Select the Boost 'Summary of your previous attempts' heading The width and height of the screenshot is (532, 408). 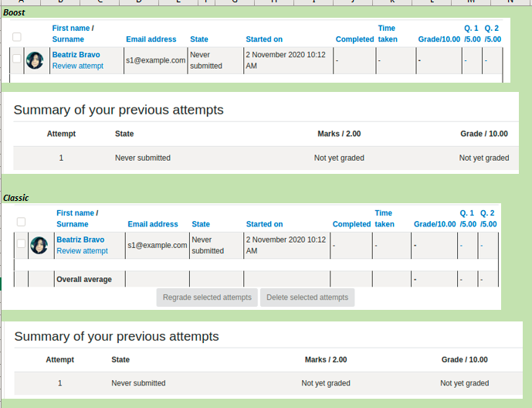[x=118, y=110]
